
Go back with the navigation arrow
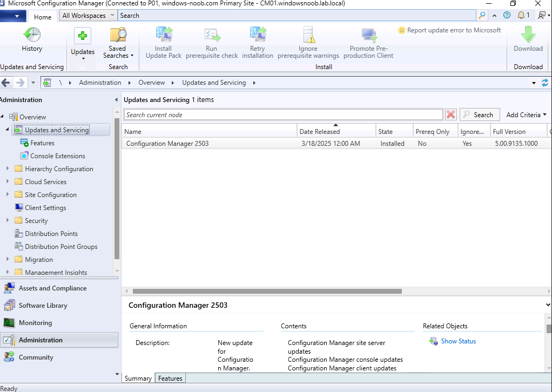point(5,83)
